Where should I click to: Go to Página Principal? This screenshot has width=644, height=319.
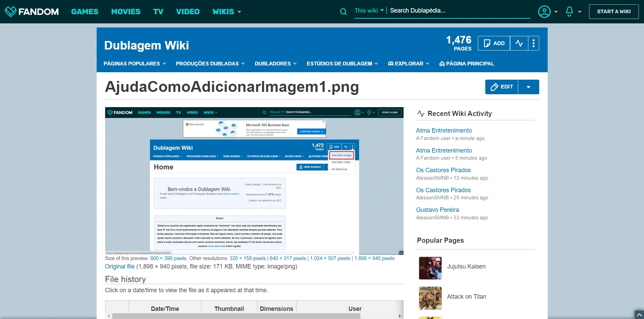click(x=470, y=64)
